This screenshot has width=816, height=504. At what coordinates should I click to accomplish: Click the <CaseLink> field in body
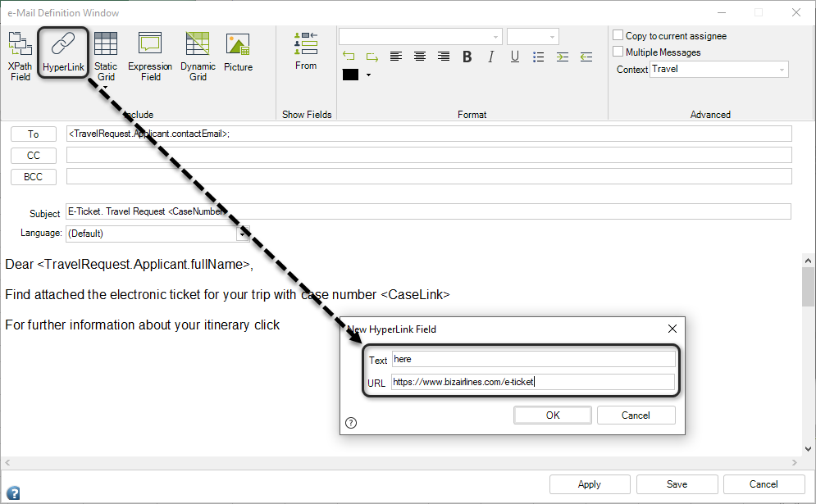pyautogui.click(x=415, y=294)
